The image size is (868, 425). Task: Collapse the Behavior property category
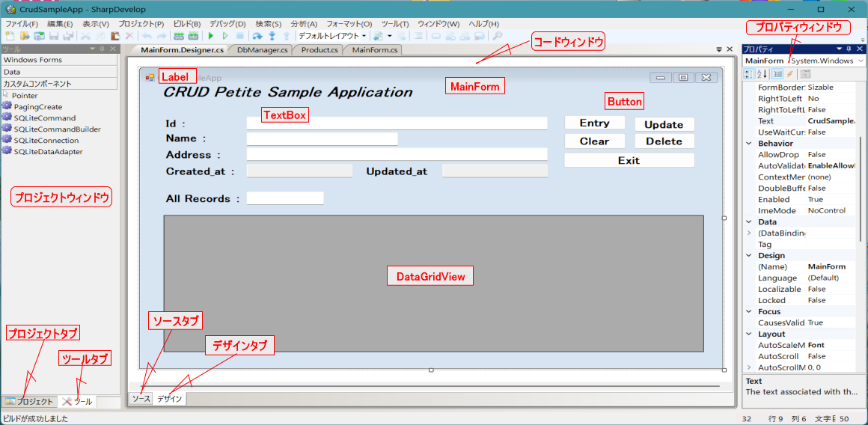click(x=749, y=143)
